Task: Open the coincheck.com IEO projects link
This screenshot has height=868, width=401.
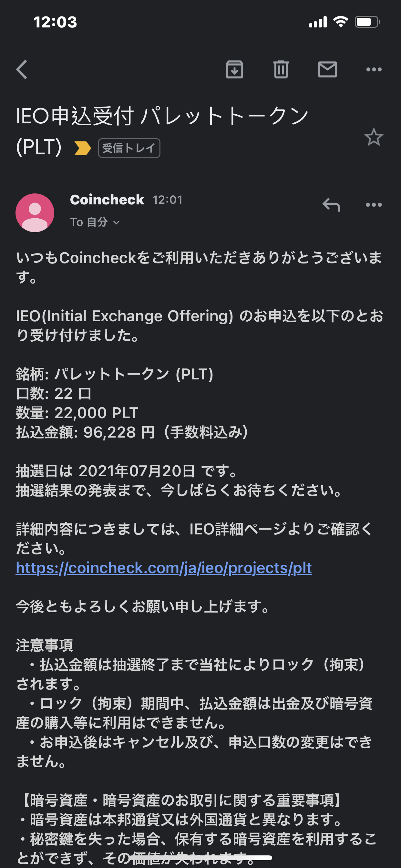Action: pyautogui.click(x=164, y=568)
